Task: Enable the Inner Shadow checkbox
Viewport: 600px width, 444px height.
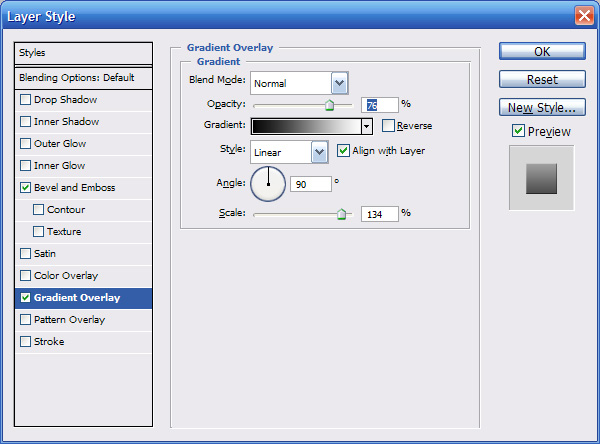Action: pos(25,122)
